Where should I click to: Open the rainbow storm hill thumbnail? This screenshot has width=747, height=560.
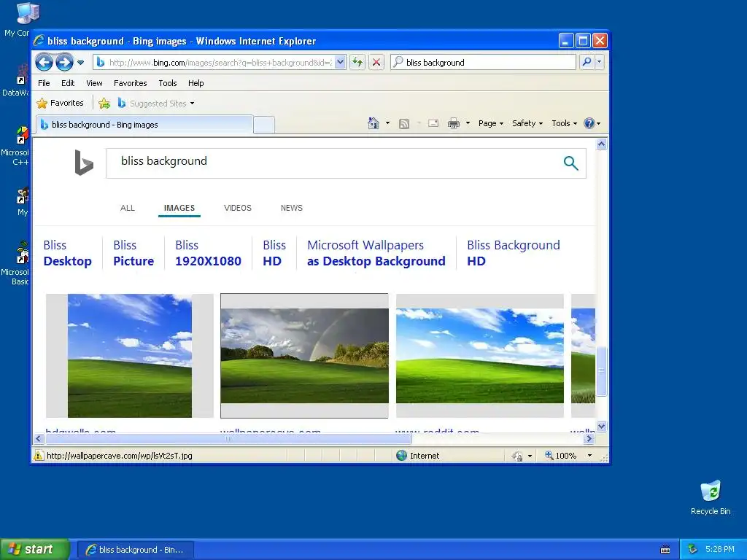(x=304, y=356)
